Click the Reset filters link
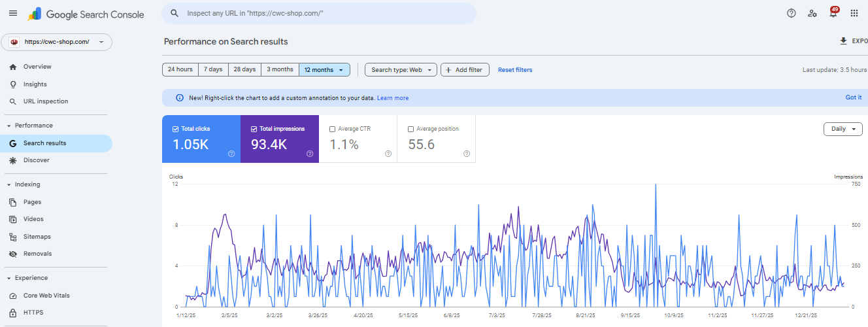 pyautogui.click(x=515, y=70)
